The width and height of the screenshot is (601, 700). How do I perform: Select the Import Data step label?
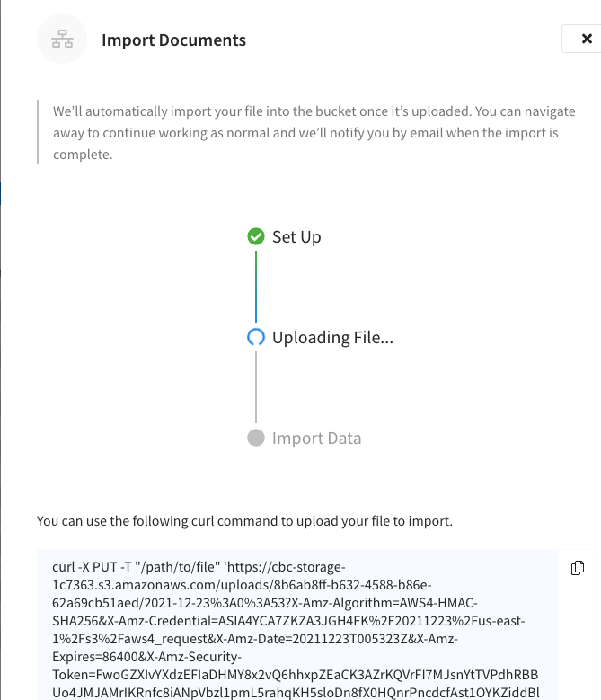(316, 439)
